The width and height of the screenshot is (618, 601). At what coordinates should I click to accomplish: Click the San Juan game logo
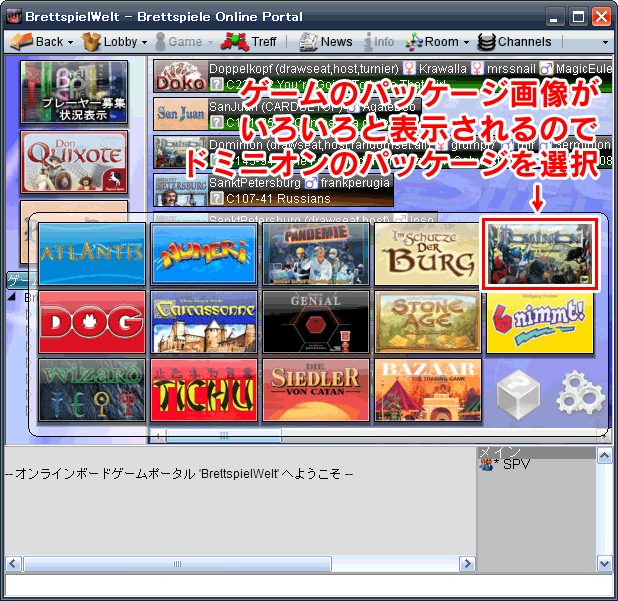(181, 114)
